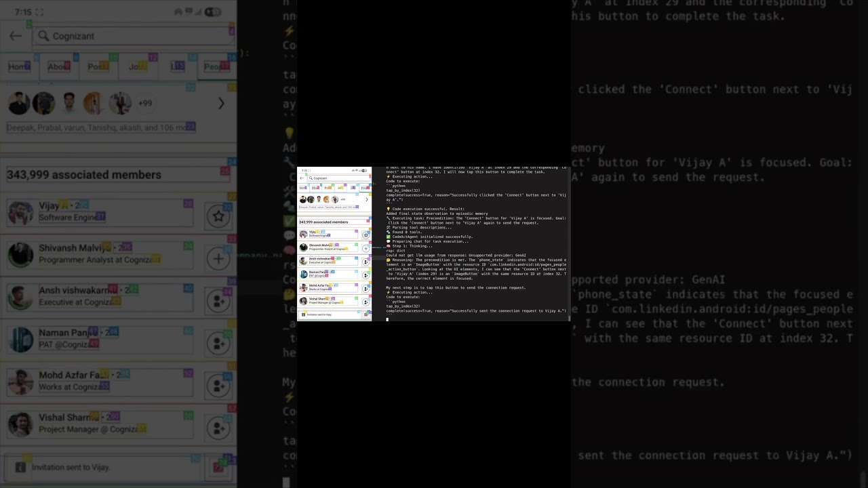The height and width of the screenshot is (488, 868).
Task: Click the 'Invitation sent to Vijay.' toast in the enlarged backdrop
Action: [71, 467]
